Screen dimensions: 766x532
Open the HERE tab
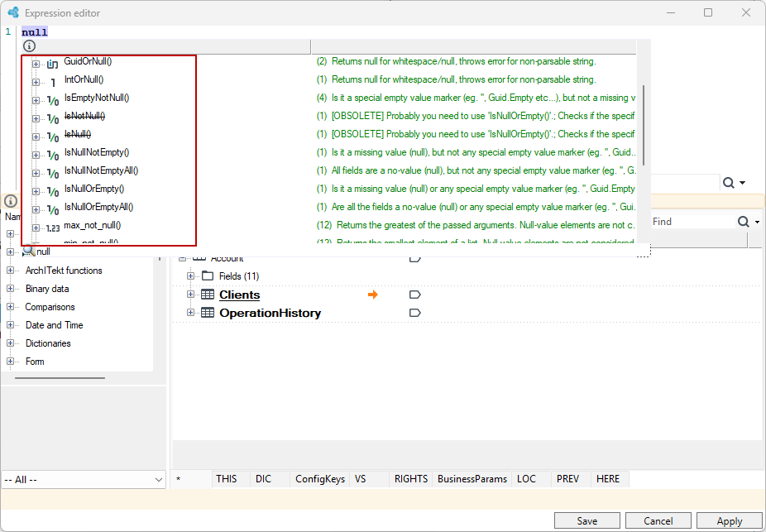click(608, 479)
